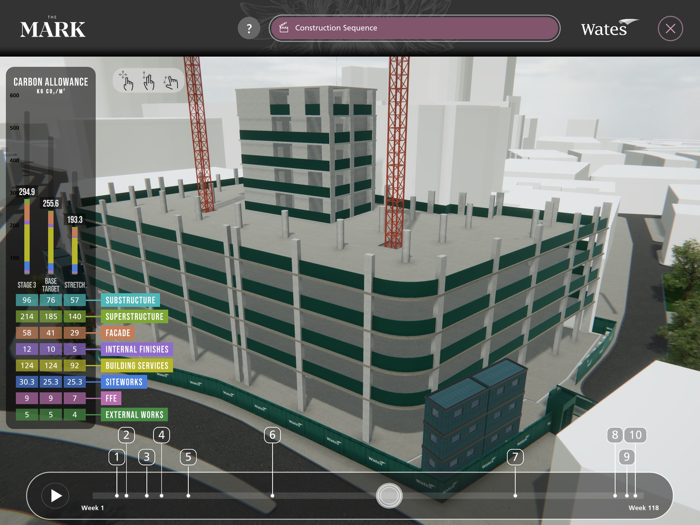Click Facade base target value 41

click(x=51, y=333)
